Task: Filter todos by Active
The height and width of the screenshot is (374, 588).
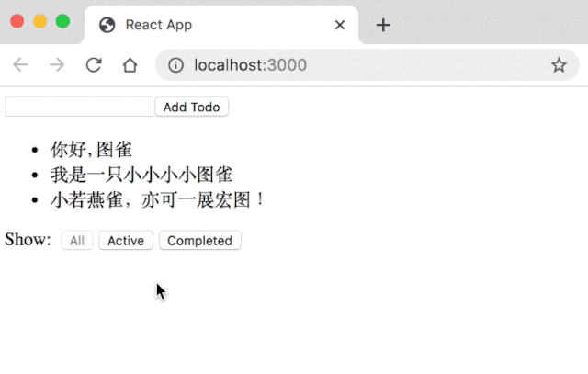Action: 126,241
